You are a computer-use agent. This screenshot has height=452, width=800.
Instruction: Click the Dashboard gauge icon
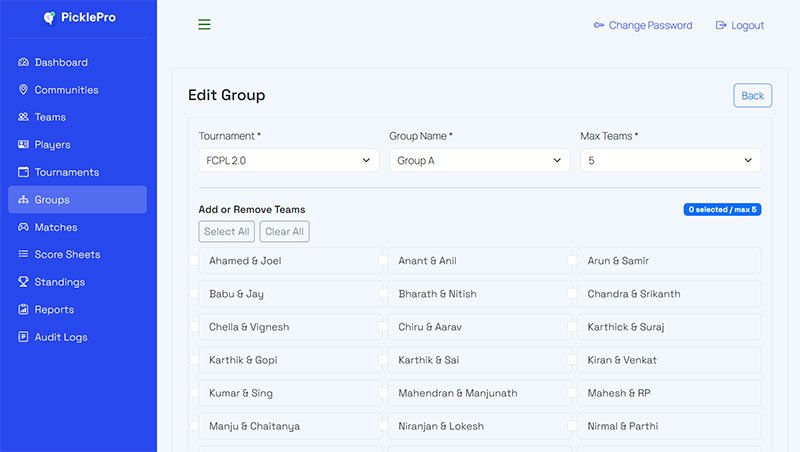[23, 62]
